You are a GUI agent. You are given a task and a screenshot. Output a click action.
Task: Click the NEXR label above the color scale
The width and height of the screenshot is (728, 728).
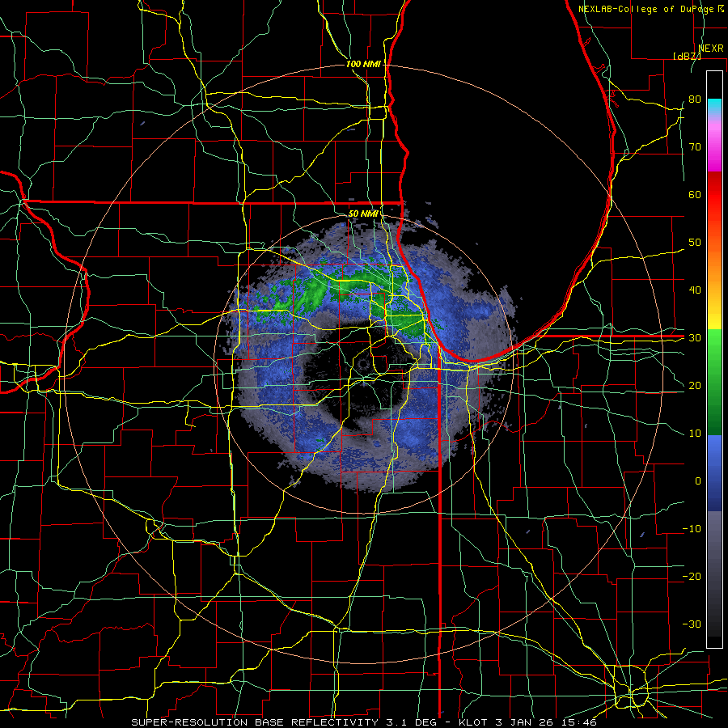(710, 49)
